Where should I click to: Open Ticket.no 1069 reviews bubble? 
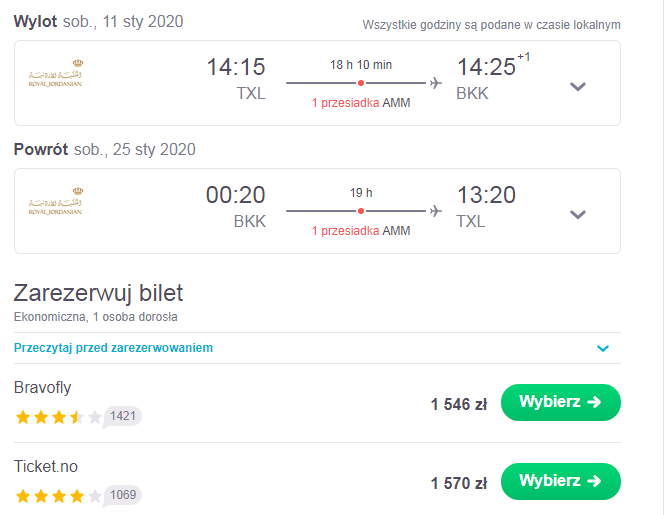(122, 495)
